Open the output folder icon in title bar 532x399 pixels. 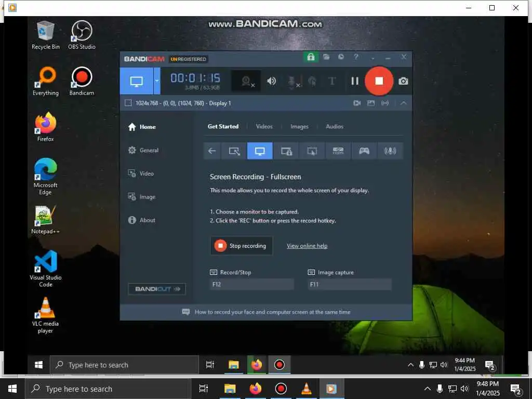(x=326, y=57)
